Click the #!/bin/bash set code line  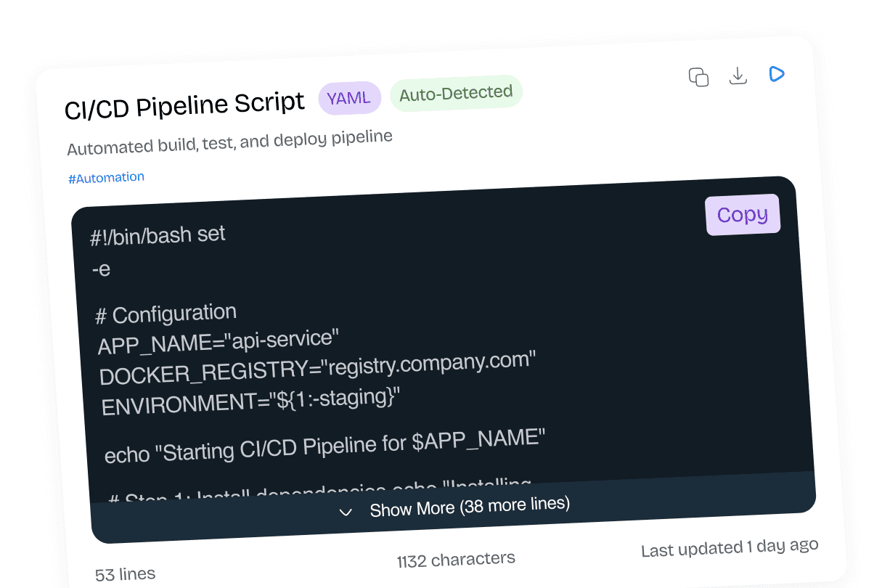pos(158,236)
